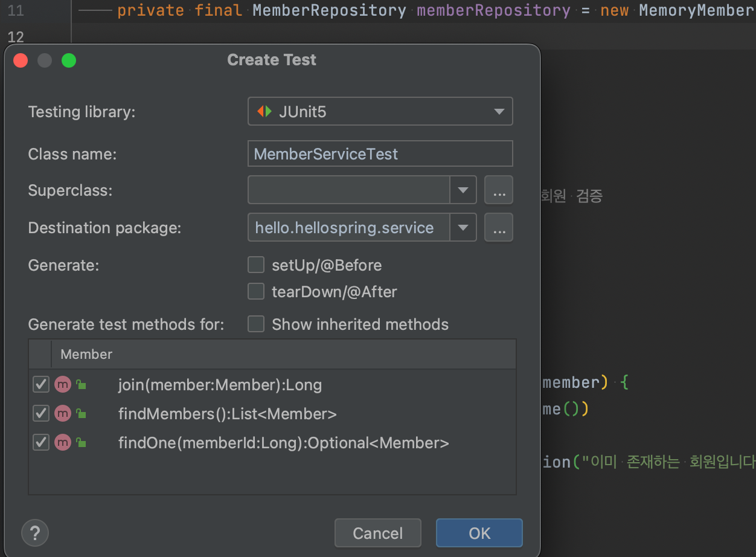Click the hello.hellospring.service package field

click(x=349, y=228)
